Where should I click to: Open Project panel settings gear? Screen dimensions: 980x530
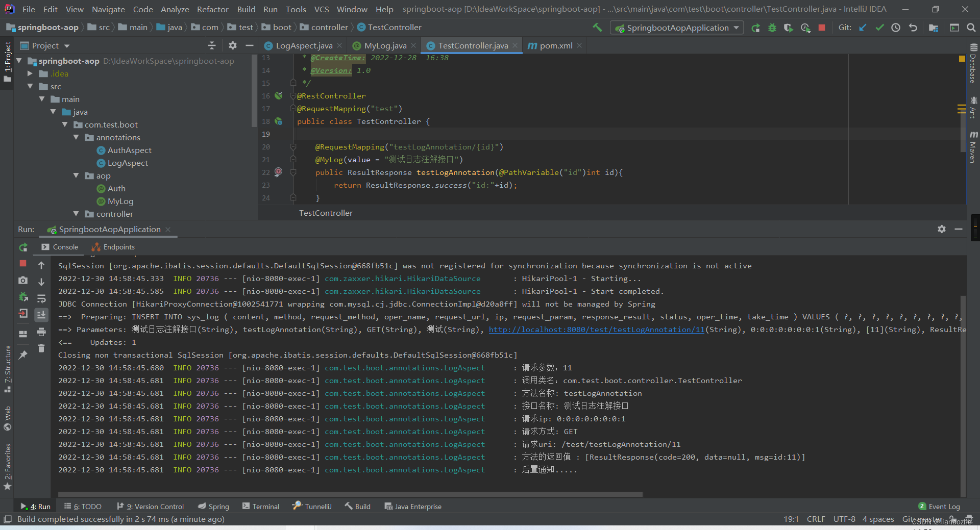(x=233, y=45)
